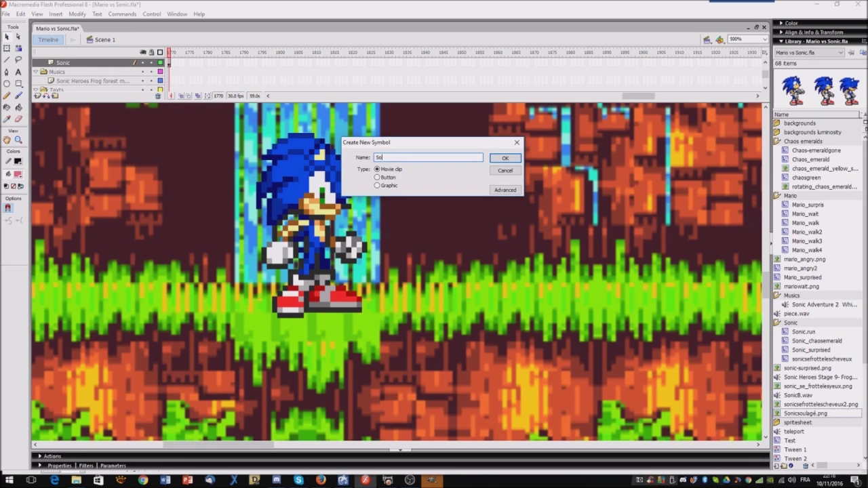
Task: Open Google Chrome from the taskbar
Action: point(142,480)
